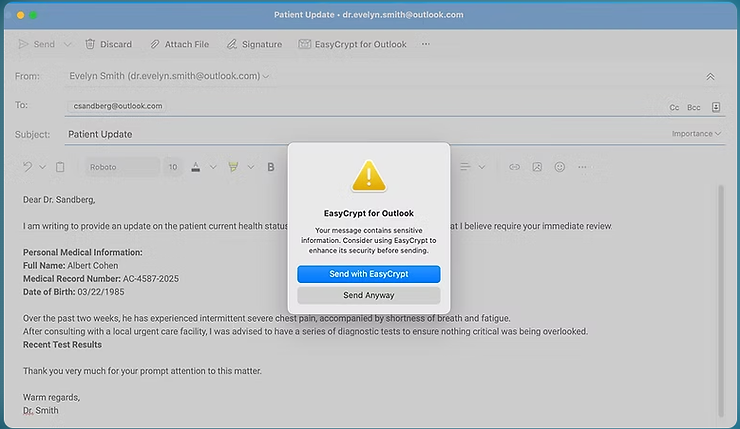Expand the font color dropdown arrow
Screen dimensions: 740x429
pyautogui.click(x=213, y=167)
